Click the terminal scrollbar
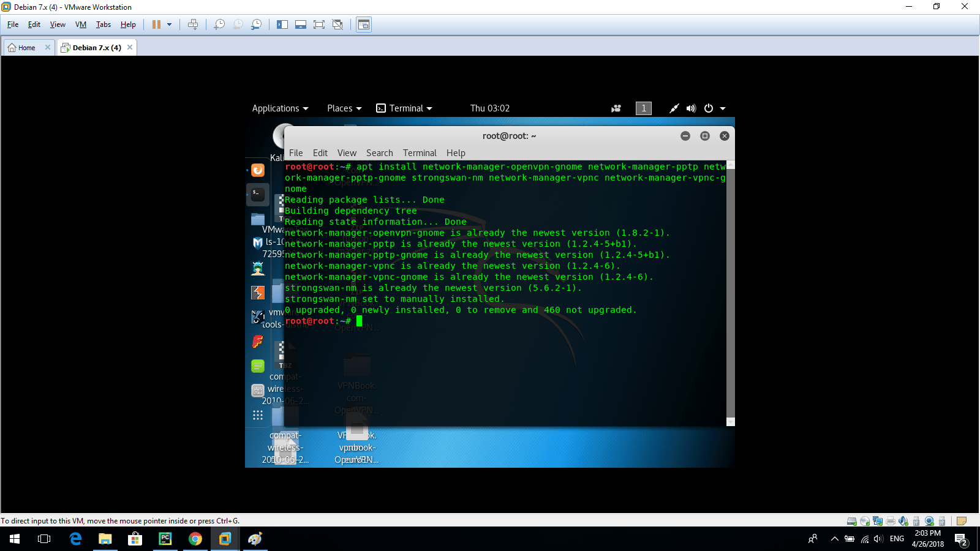 tap(730, 294)
